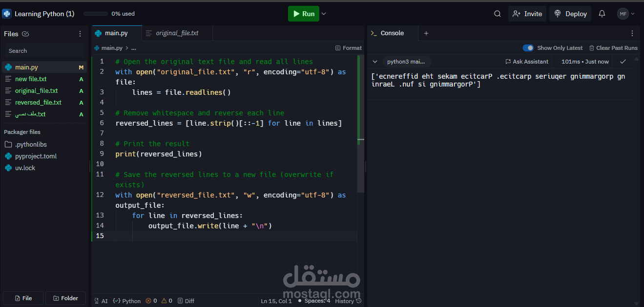Image resolution: width=644 pixels, height=307 pixels.
Task: Open the Run options dropdown arrow
Action: click(x=324, y=14)
